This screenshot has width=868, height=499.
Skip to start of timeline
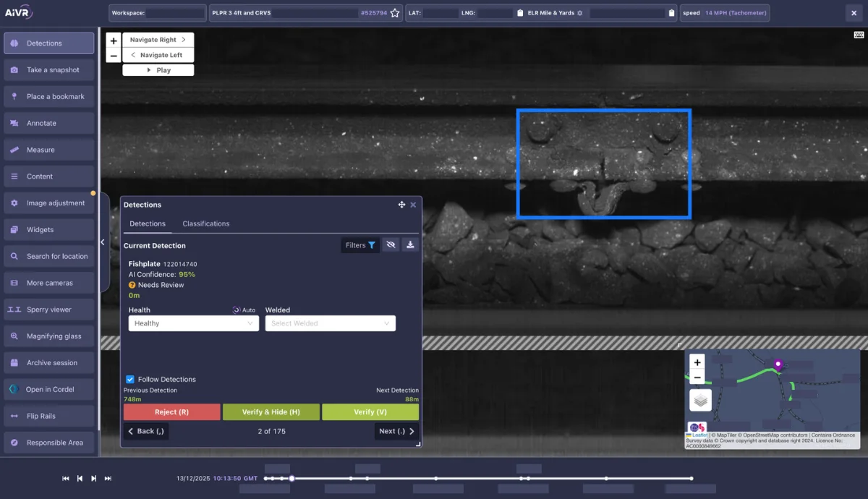coord(66,478)
